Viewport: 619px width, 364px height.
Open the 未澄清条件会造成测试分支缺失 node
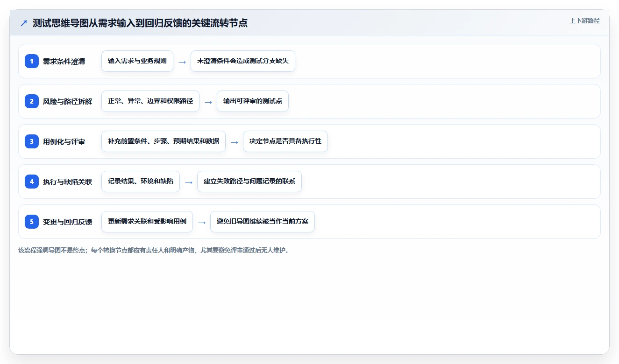[x=243, y=61]
